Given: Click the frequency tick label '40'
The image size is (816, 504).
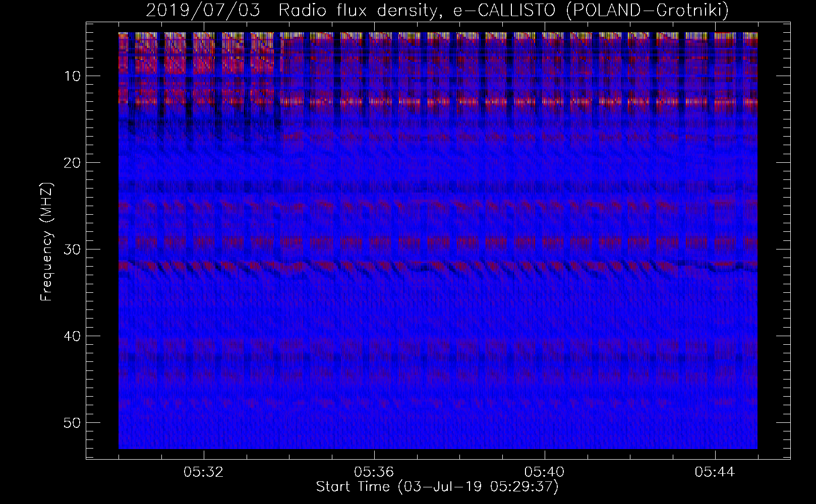Looking at the screenshot, I should tap(73, 336).
